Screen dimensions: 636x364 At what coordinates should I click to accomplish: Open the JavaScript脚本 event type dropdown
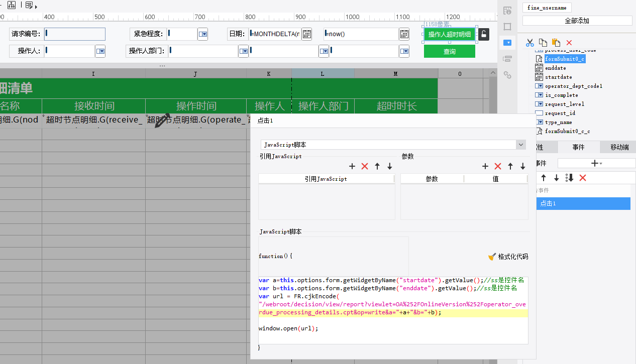(520, 145)
